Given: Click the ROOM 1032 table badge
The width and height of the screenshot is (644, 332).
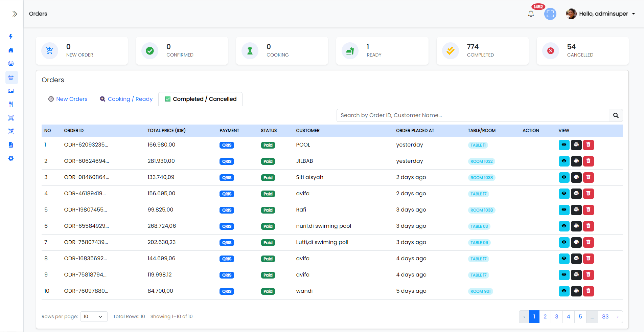Looking at the screenshot, I should point(482,161).
